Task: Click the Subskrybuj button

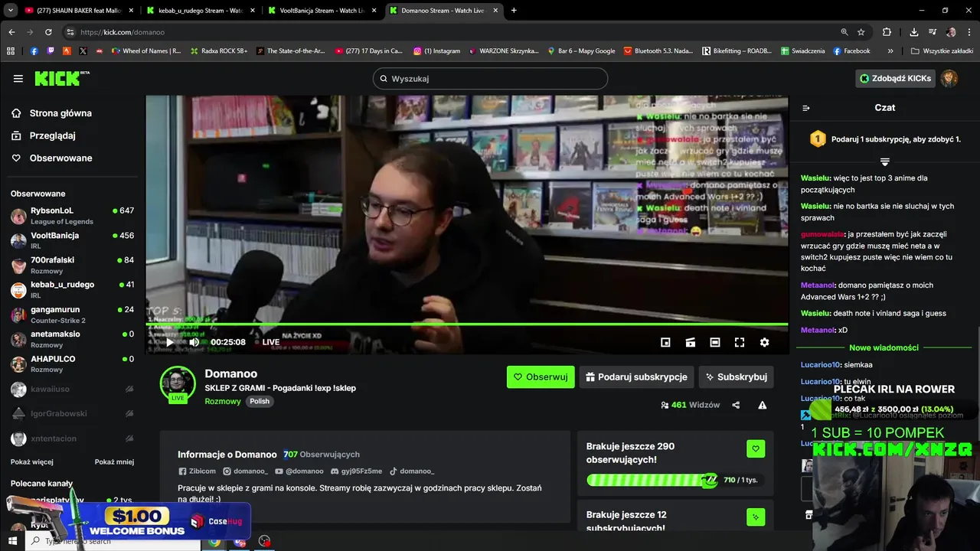Action: click(x=736, y=377)
